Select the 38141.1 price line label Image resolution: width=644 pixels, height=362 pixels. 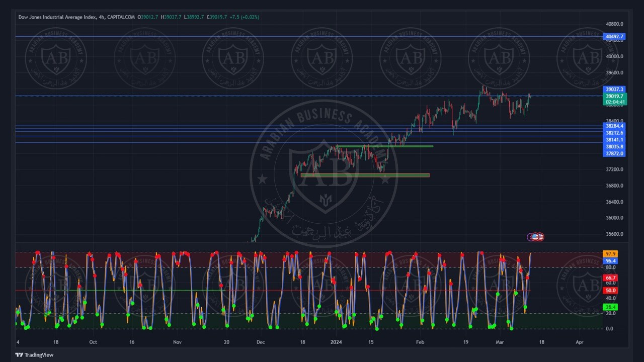tap(614, 140)
